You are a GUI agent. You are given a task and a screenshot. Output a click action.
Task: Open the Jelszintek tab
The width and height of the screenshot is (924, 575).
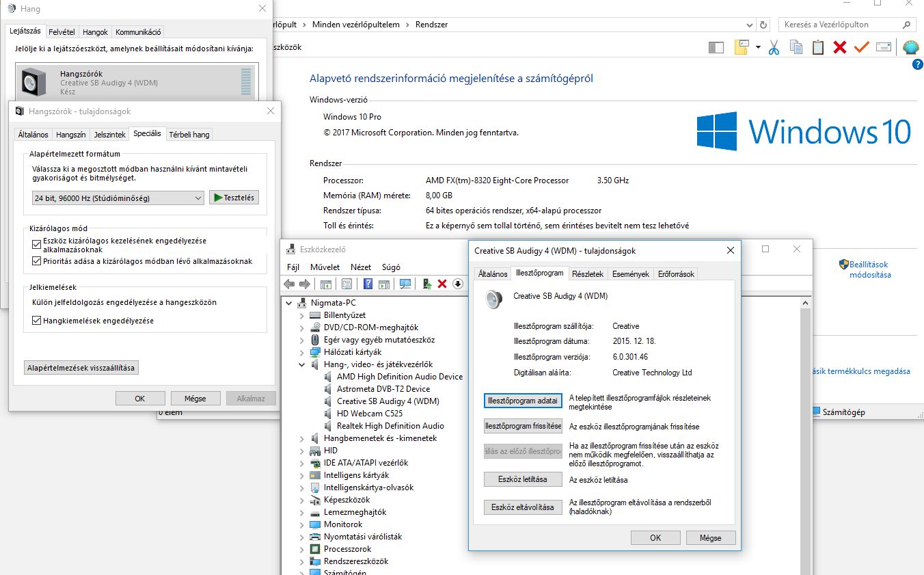(x=110, y=135)
